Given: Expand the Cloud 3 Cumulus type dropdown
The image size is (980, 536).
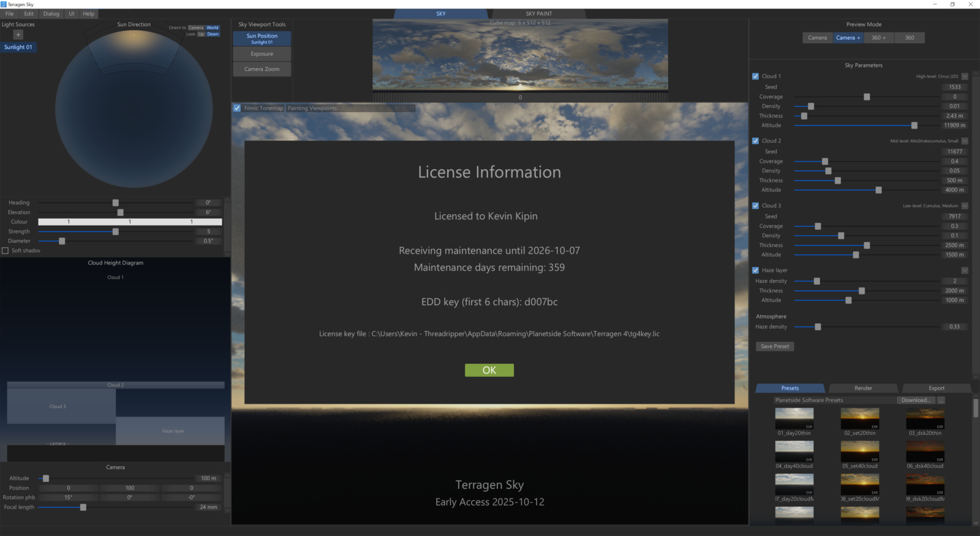Looking at the screenshot, I should pos(965,206).
